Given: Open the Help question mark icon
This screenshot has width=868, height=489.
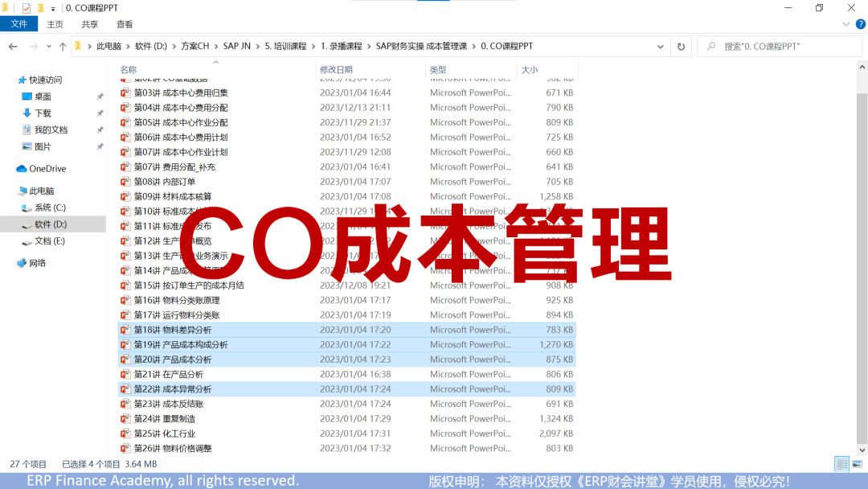Looking at the screenshot, I should tap(857, 25).
